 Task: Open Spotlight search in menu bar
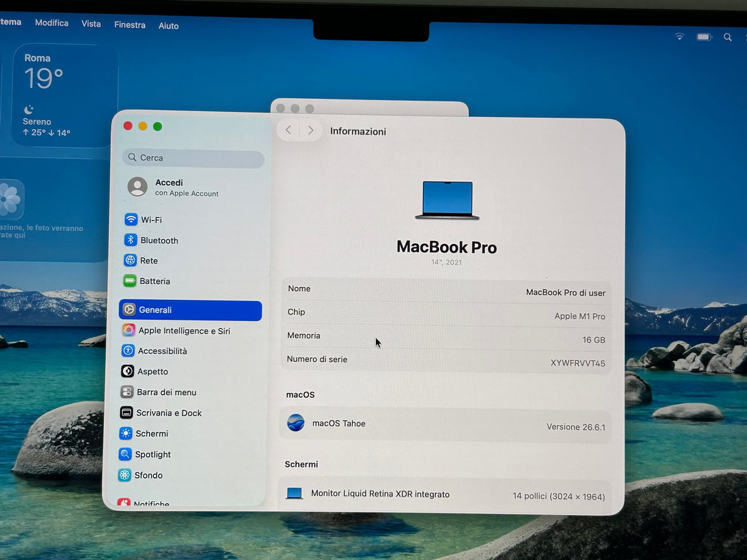[728, 37]
